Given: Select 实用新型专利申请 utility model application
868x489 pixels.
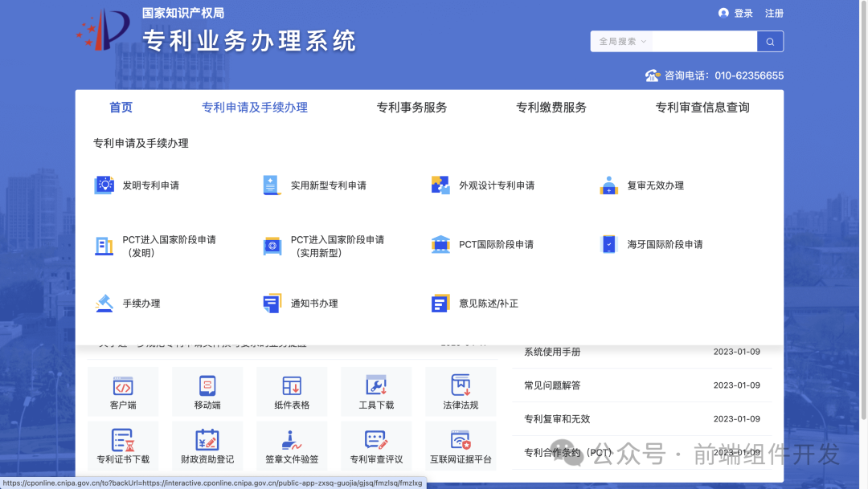Looking at the screenshot, I should click(x=326, y=185).
